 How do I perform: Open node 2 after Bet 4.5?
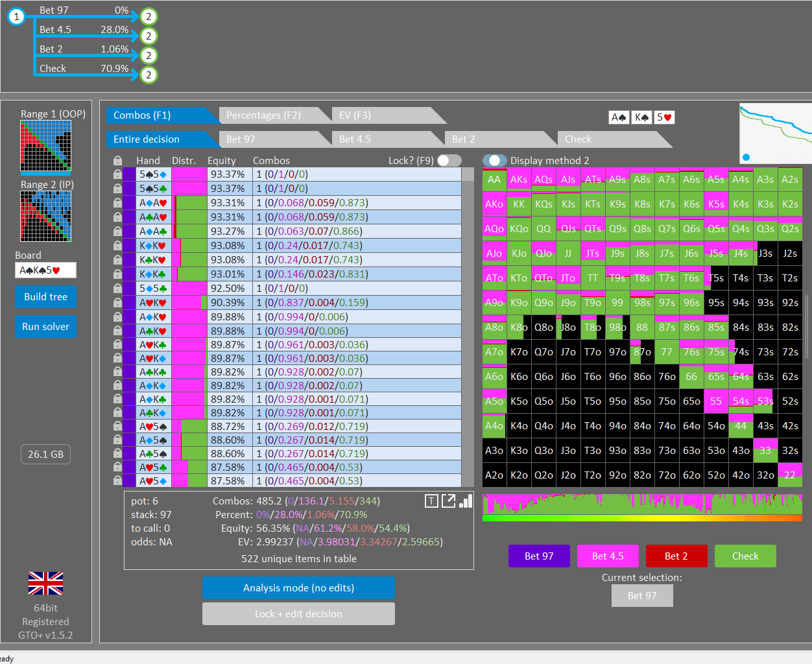(149, 36)
